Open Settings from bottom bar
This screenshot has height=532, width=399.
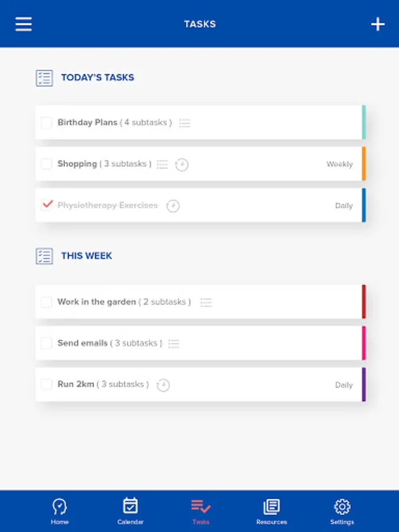click(x=342, y=511)
